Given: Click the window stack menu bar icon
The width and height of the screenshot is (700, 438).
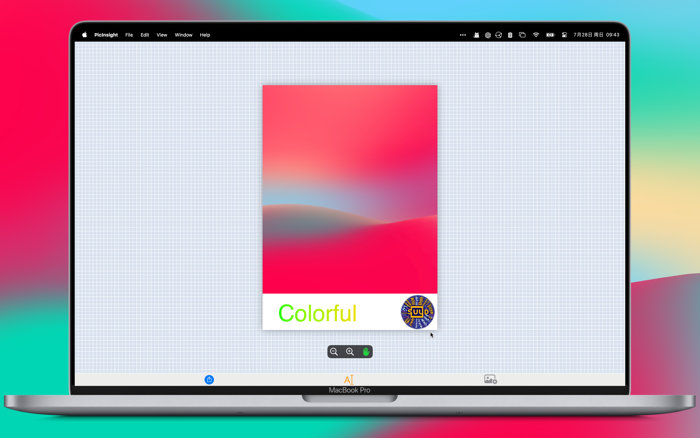Looking at the screenshot, I should point(522,35).
